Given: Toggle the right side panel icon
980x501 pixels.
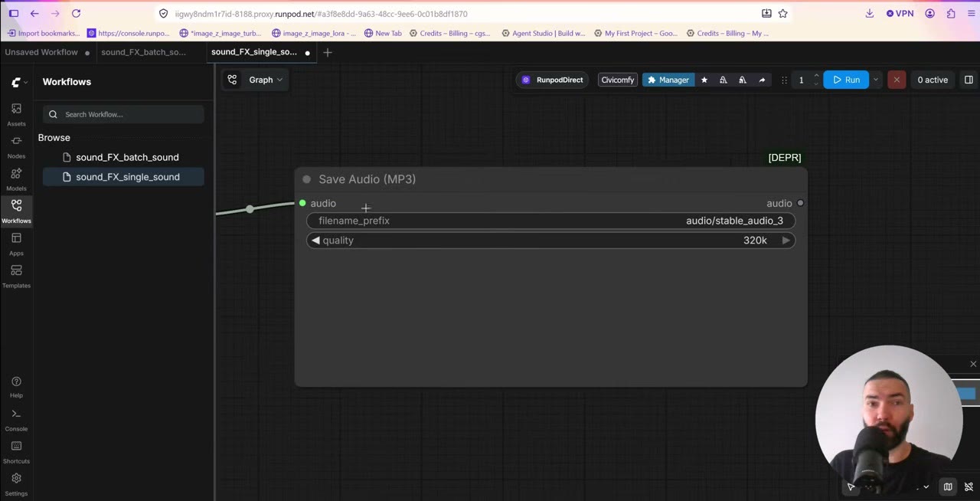Looking at the screenshot, I should point(969,80).
